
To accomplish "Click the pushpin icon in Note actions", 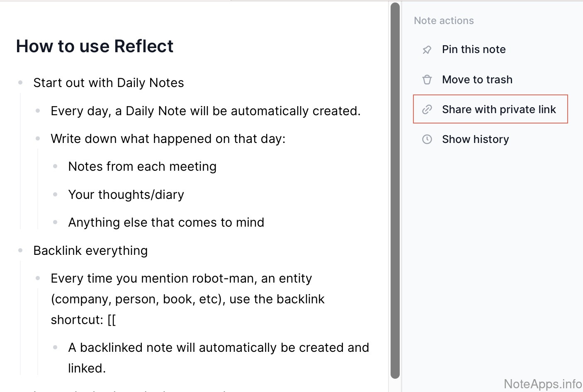I will (x=427, y=50).
